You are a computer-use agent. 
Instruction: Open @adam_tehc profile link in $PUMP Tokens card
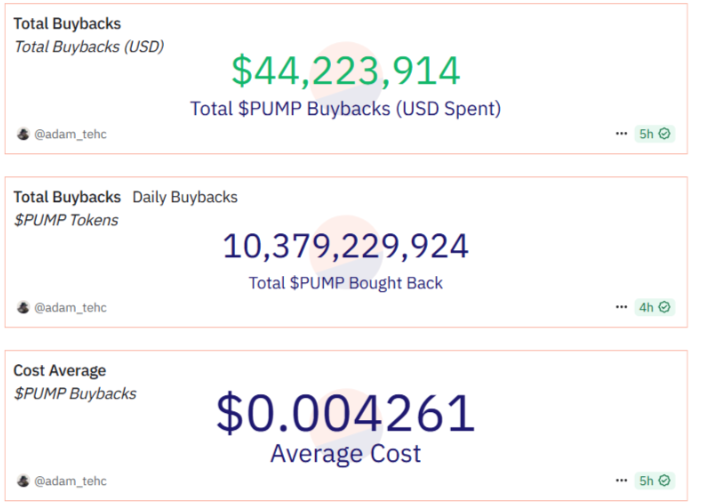(x=70, y=307)
